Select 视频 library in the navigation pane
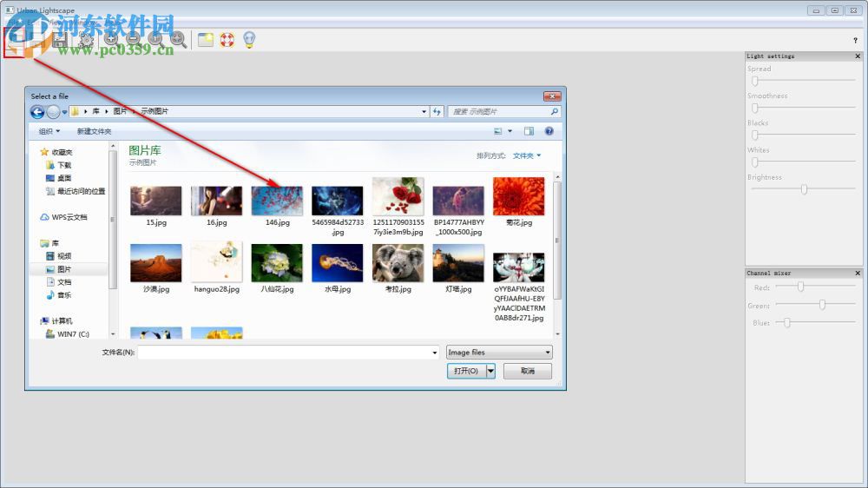 (64, 256)
